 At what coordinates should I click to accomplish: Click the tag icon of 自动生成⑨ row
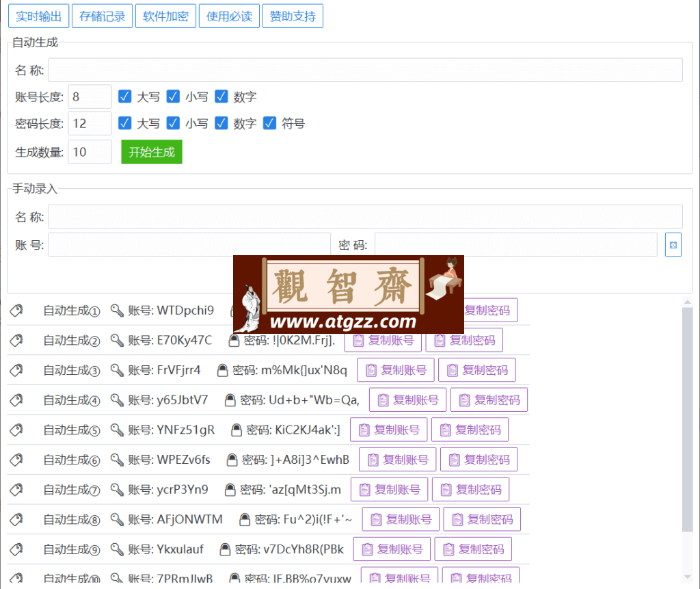point(16,549)
